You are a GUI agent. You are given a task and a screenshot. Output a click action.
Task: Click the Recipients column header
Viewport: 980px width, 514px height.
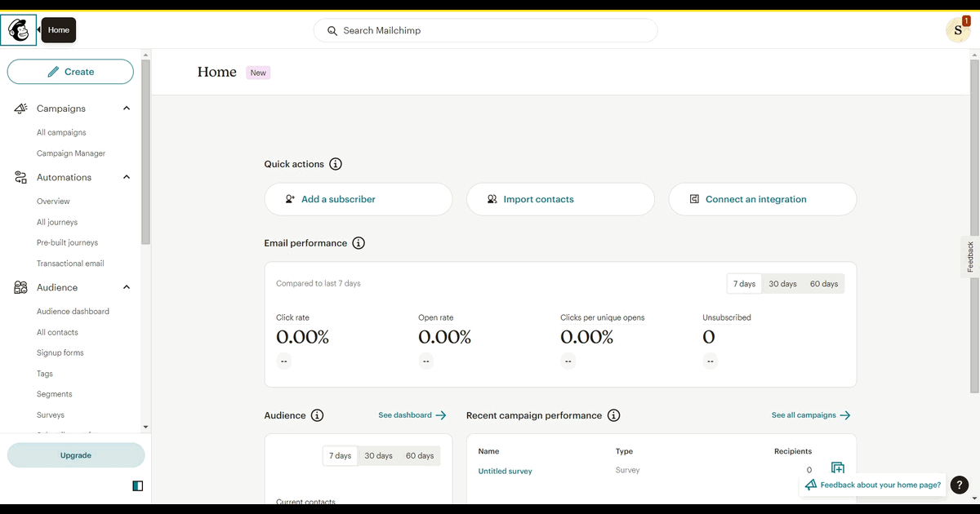pyautogui.click(x=793, y=451)
